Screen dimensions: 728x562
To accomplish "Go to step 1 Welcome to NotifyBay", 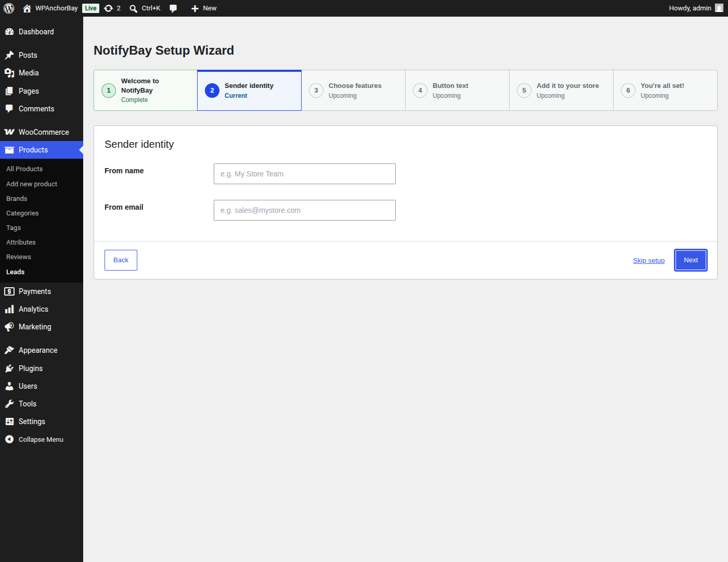I will click(146, 91).
